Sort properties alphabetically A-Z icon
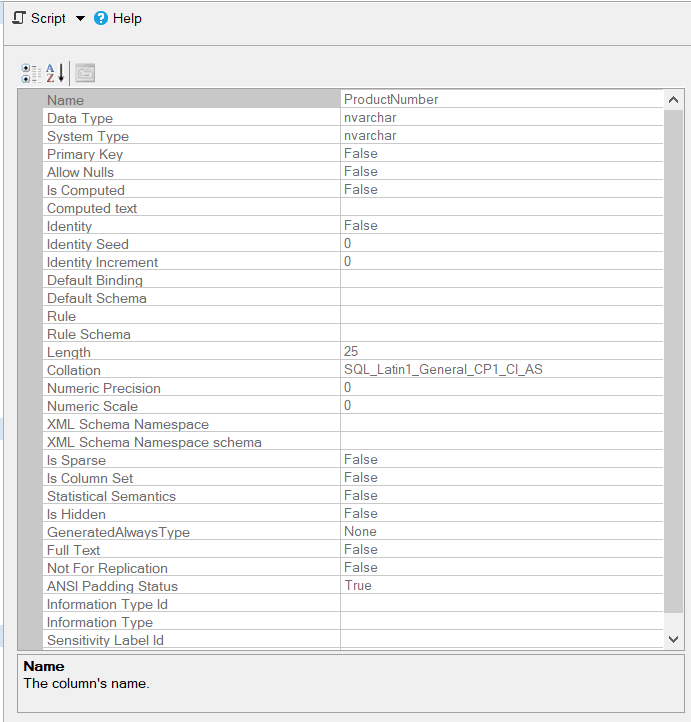 coord(55,73)
